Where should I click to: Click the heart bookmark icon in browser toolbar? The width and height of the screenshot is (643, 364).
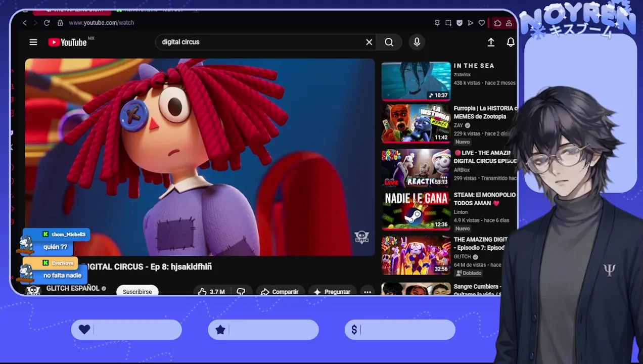[x=482, y=23]
